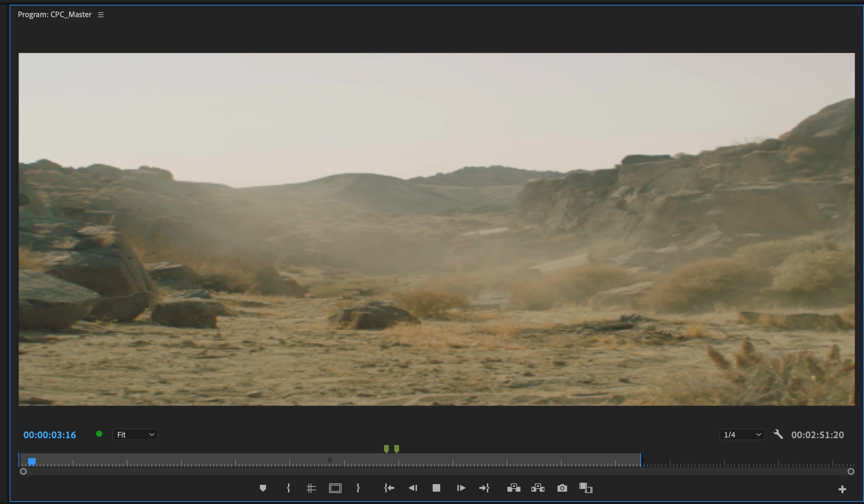Screen dimensions: 864x504
Task: Toggle the grid guides icon
Action: coord(311,488)
